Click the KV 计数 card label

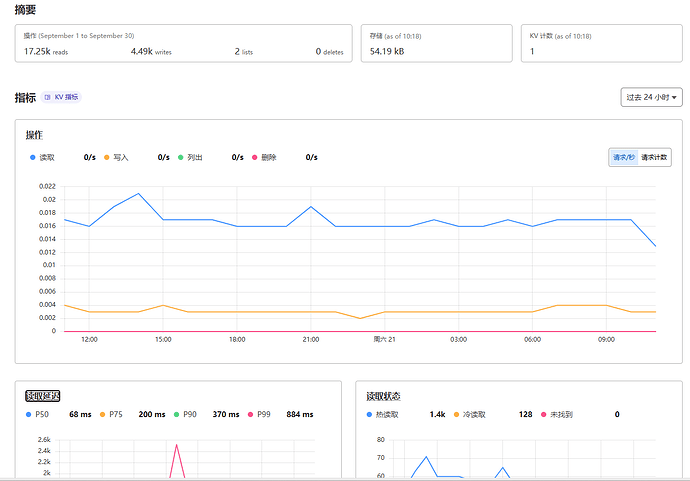click(x=560, y=36)
